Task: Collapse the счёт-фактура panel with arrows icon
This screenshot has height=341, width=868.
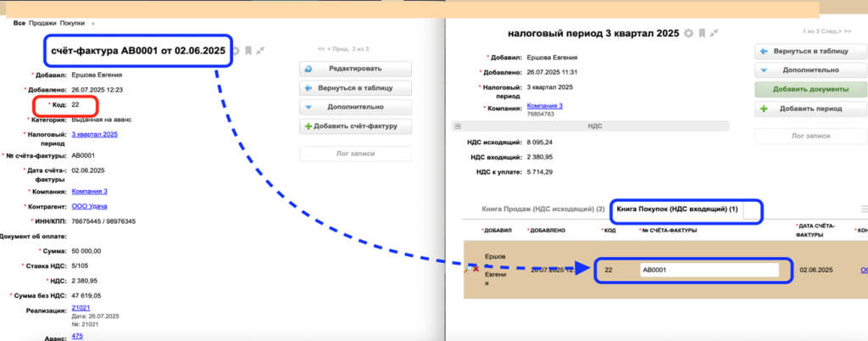Action: (x=261, y=51)
